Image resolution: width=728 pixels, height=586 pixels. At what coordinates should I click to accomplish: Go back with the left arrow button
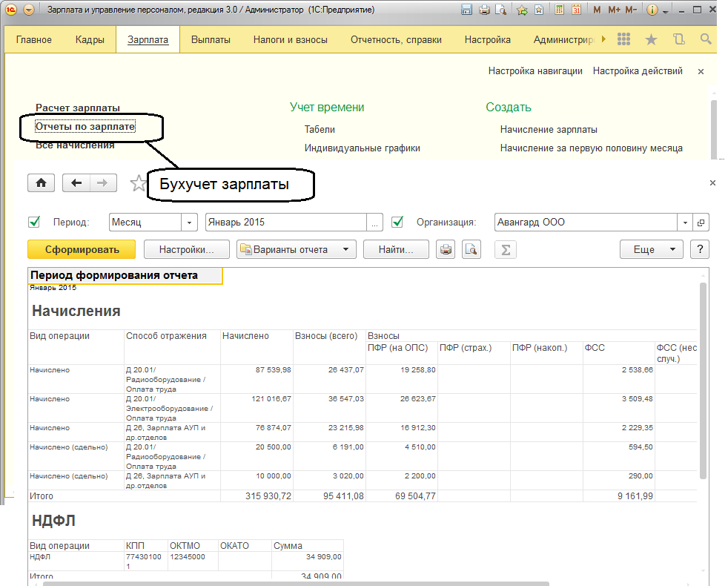coord(76,183)
